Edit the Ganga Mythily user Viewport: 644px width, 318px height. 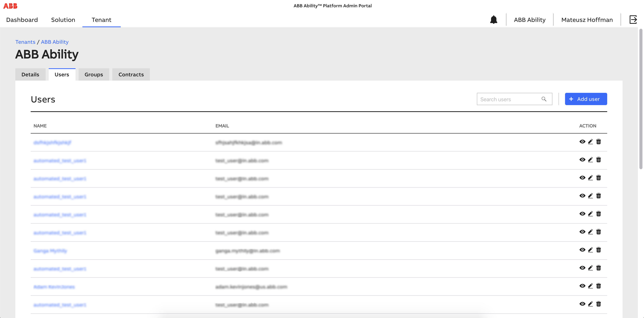pyautogui.click(x=590, y=250)
